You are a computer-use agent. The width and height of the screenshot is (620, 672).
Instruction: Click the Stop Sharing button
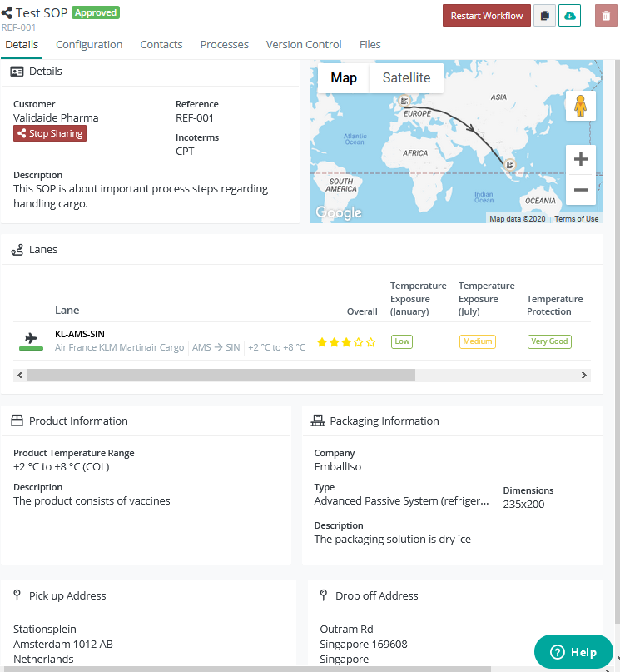(49, 132)
